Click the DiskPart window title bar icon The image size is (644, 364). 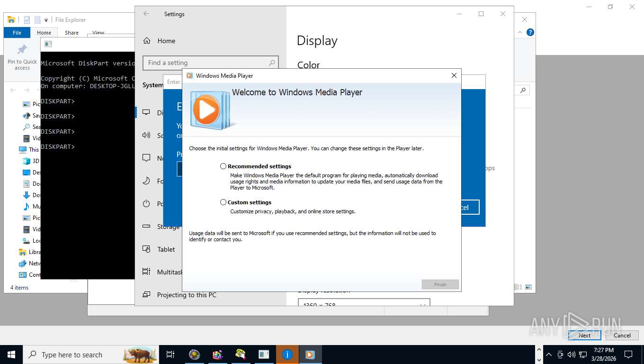pos(48,45)
